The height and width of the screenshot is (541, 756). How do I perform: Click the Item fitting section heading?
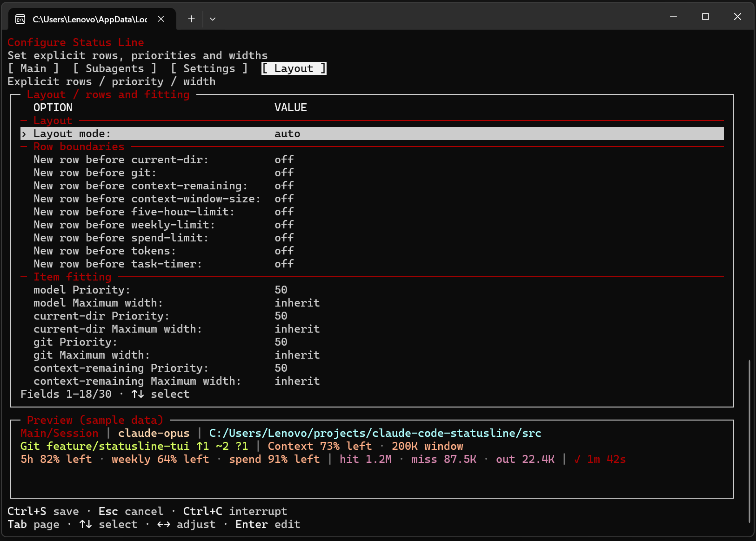pyautogui.click(x=73, y=277)
